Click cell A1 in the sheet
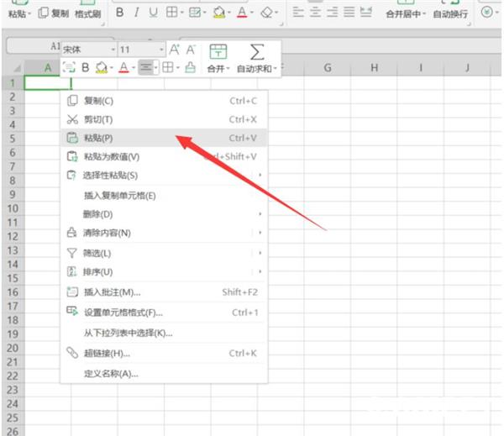 (48, 83)
